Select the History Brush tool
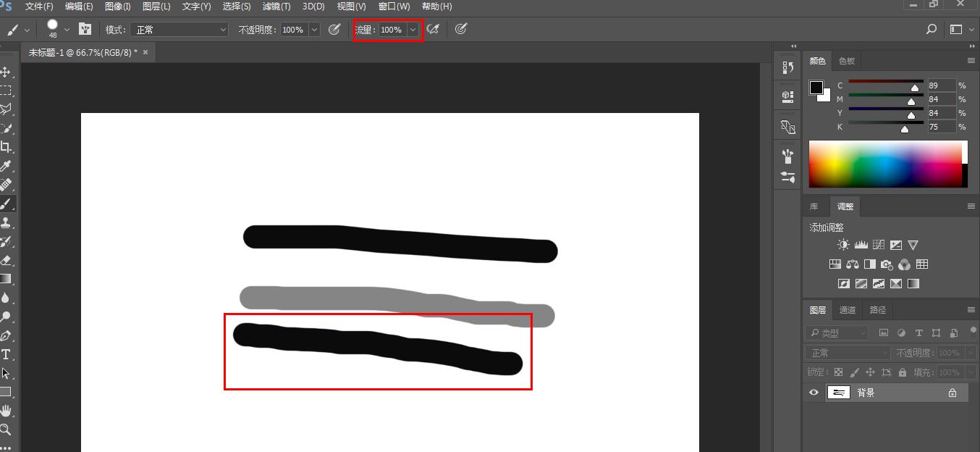 (x=6, y=241)
